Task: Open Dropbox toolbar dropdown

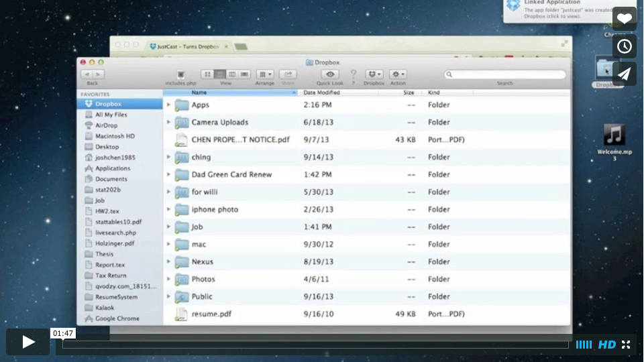Action: 374,74
